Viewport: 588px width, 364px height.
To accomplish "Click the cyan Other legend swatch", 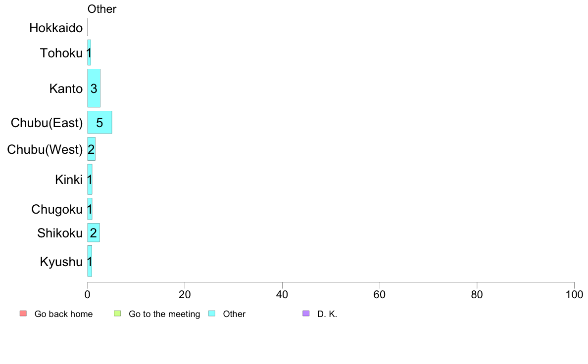I will tap(212, 314).
